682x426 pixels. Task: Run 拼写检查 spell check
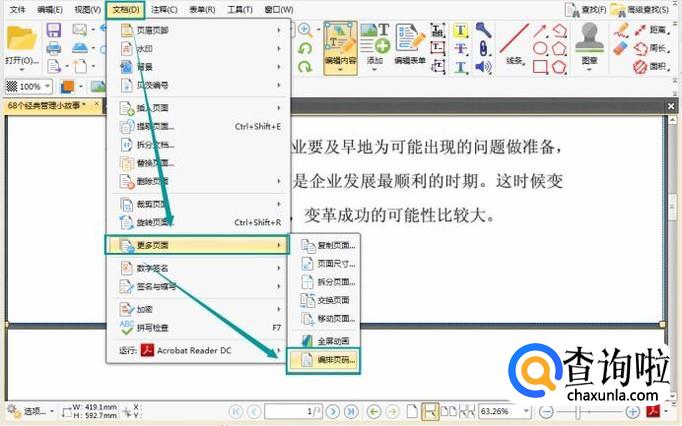tap(198, 327)
